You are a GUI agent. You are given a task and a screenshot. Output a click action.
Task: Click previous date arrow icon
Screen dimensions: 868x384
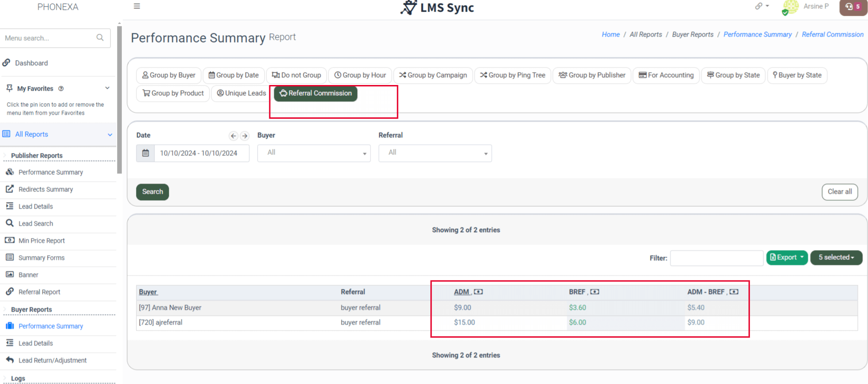(x=234, y=136)
